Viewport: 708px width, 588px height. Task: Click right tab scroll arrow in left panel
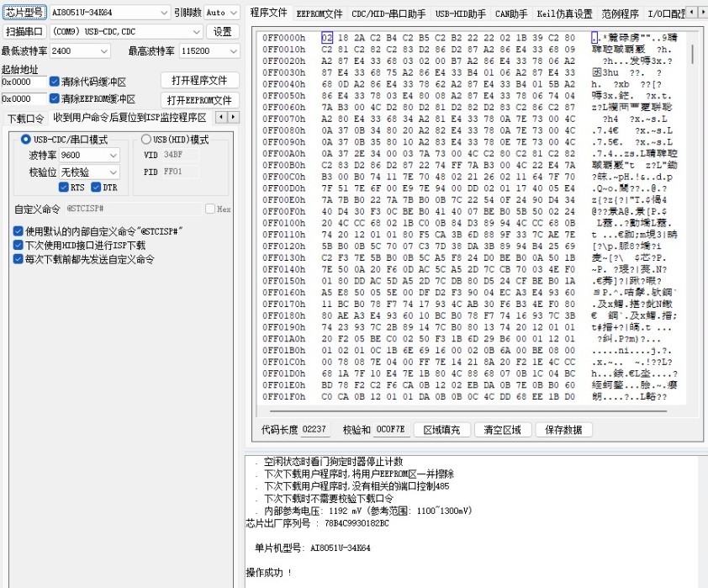point(233,117)
